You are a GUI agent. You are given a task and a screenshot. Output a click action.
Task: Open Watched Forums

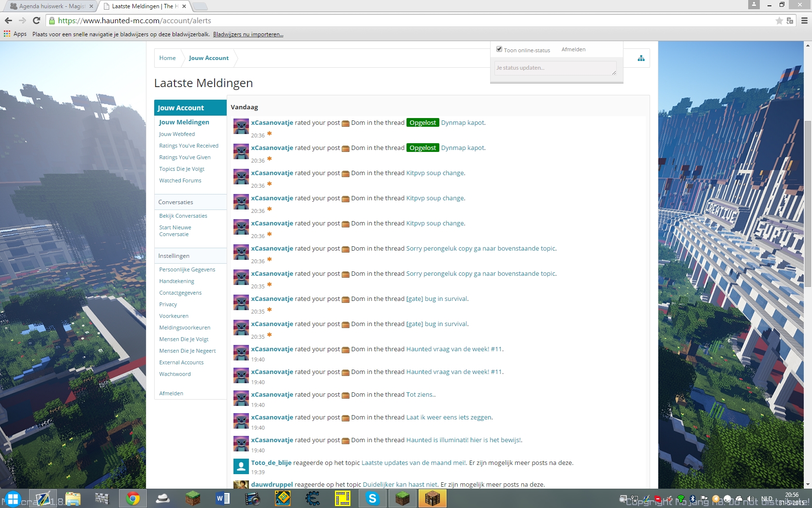point(180,180)
